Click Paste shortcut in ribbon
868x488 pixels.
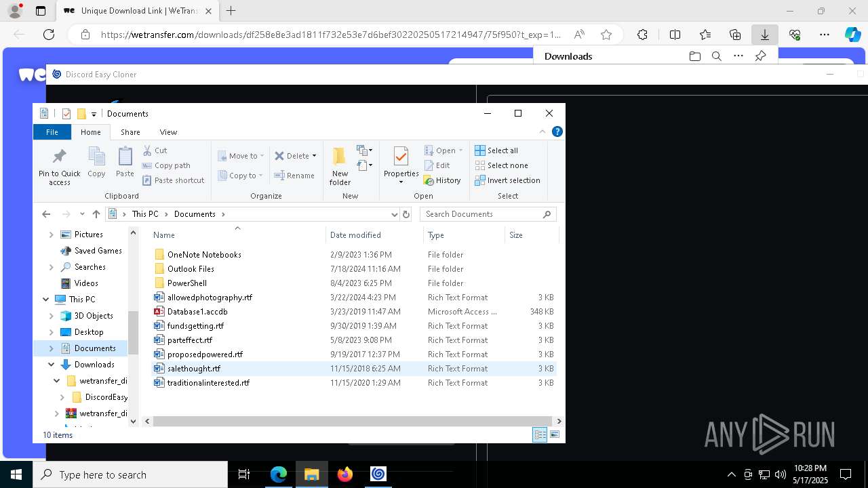coord(173,180)
